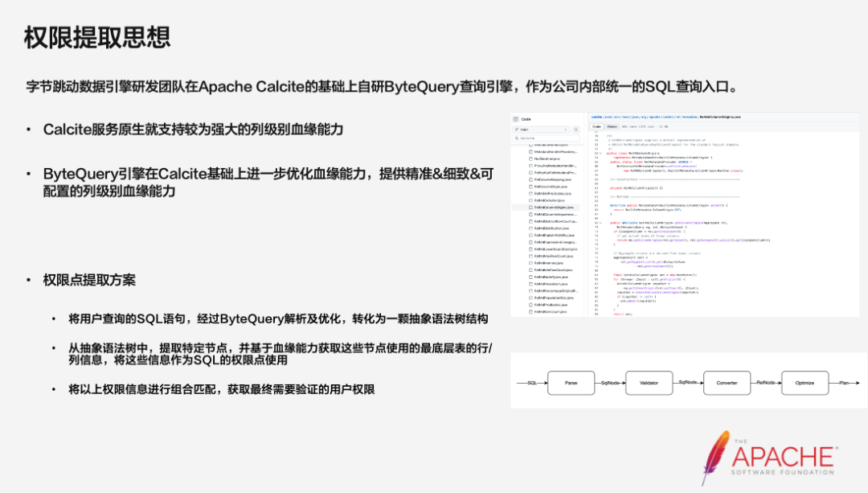Open RelMdMemory.java in file tree

[x=549, y=263]
